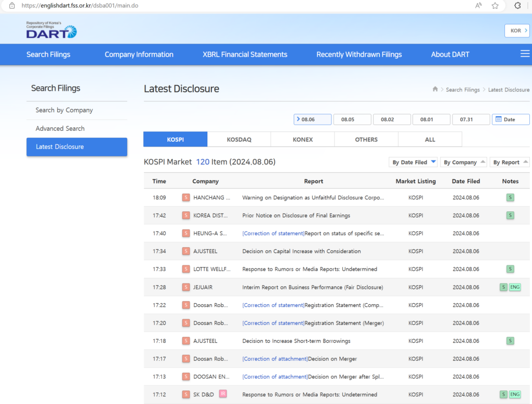This screenshot has width=532, height=404.
Task: Open the Date picker button
Action: [511, 119]
